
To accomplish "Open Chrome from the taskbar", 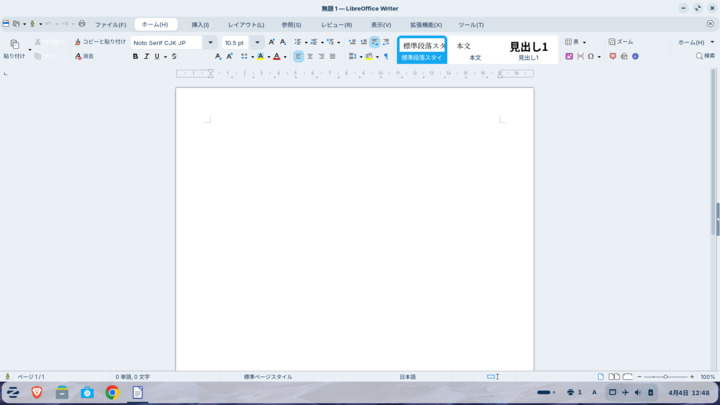I will 112,393.
